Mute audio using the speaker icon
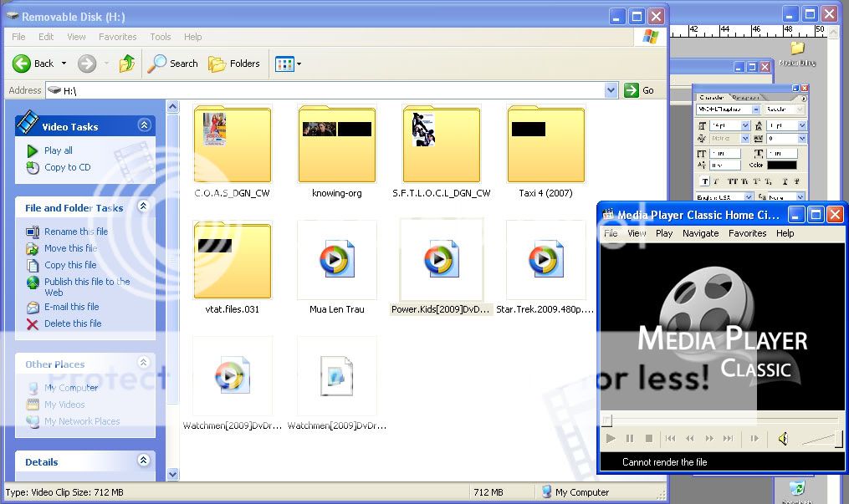849x504 pixels. 782,439
